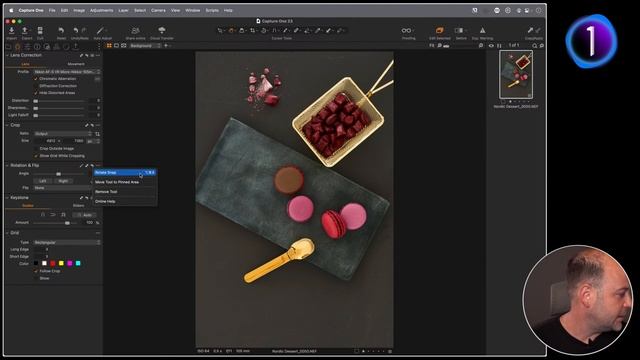Screen dimensions: 640x360
Task: Enable the Grid Show checkbox
Action: pos(36,278)
